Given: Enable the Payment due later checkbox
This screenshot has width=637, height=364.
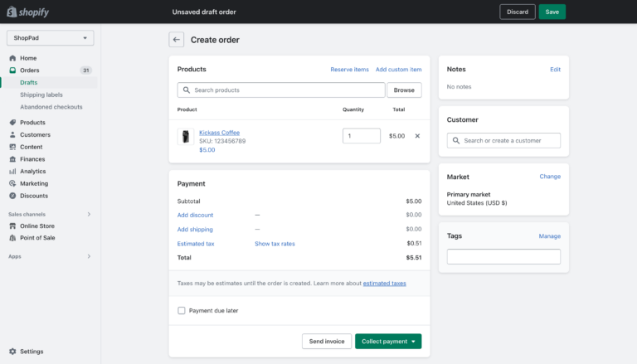Looking at the screenshot, I should [181, 310].
